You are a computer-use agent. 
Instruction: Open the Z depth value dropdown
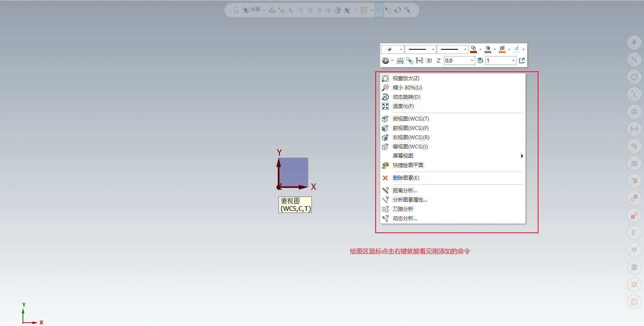point(471,60)
